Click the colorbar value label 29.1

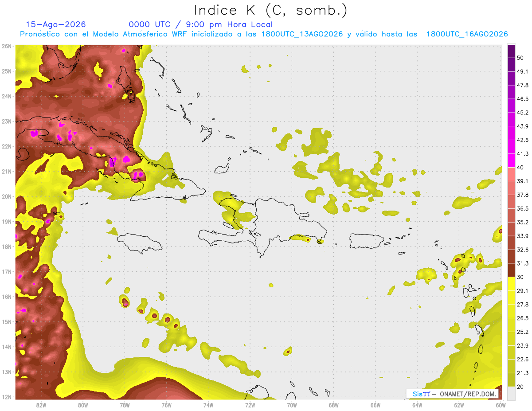tap(522, 291)
